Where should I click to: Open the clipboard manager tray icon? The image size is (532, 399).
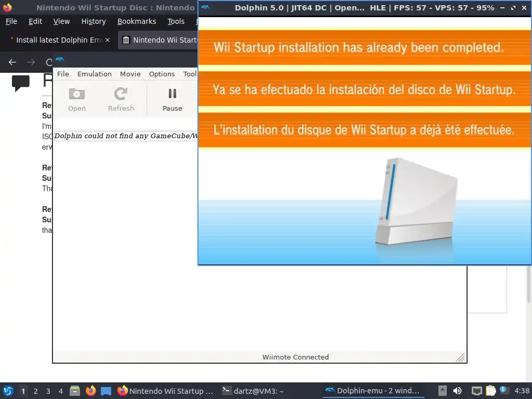pyautogui.click(x=490, y=391)
